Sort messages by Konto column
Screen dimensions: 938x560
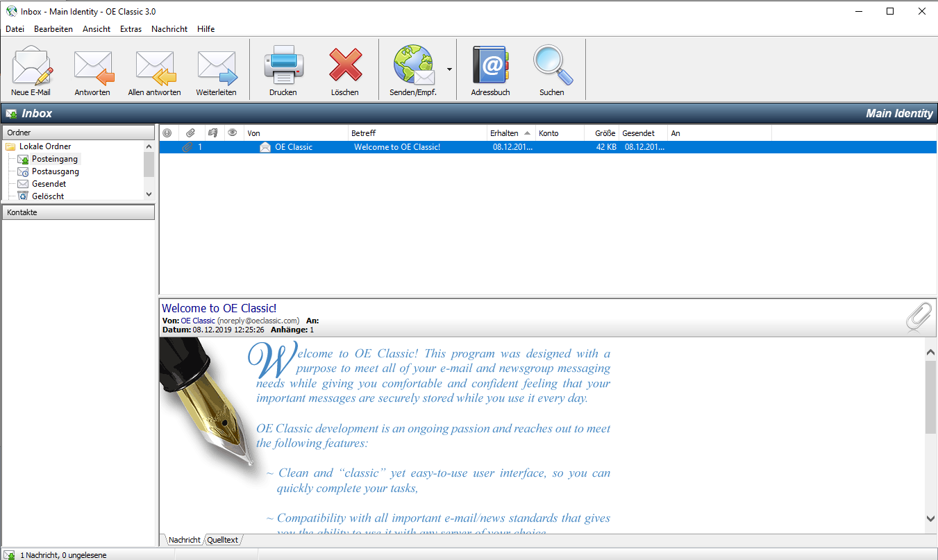(x=560, y=133)
